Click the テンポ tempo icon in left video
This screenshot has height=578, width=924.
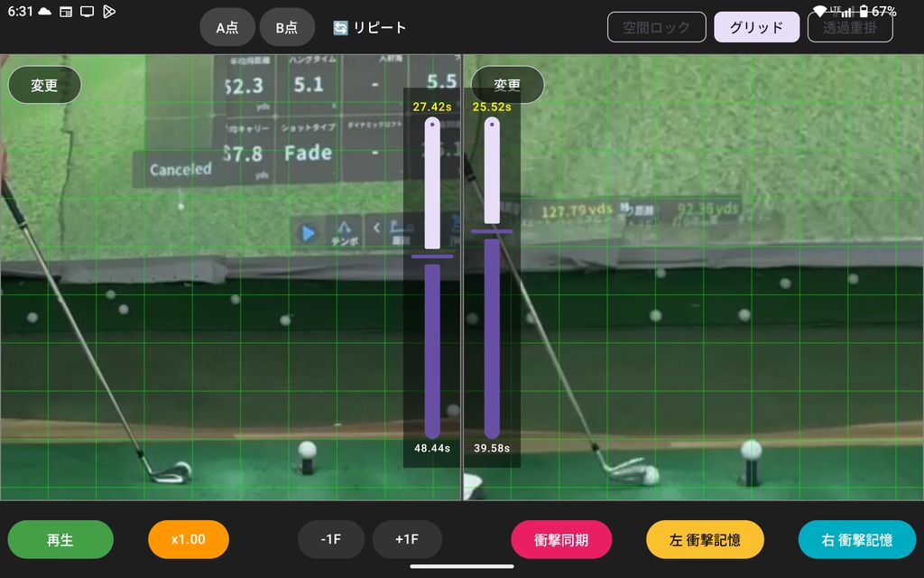click(x=344, y=232)
